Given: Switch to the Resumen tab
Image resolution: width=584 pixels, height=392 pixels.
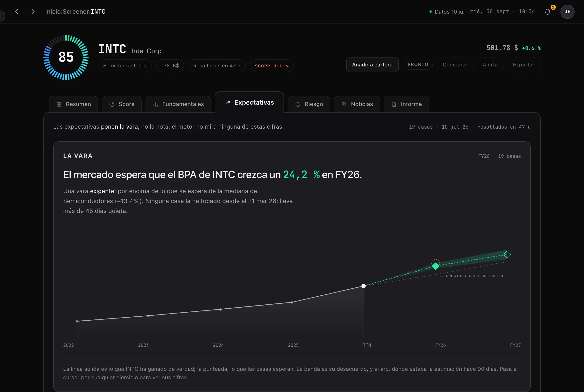Looking at the screenshot, I should click(x=73, y=104).
